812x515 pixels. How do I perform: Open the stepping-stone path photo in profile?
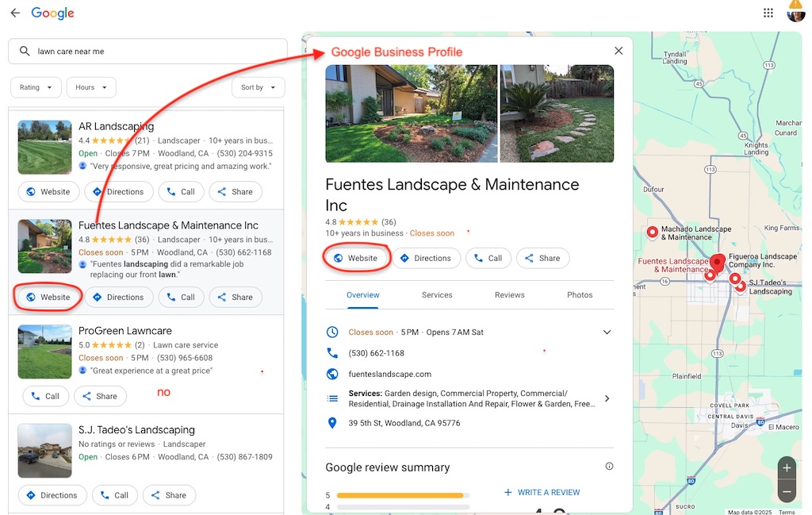[x=557, y=113]
